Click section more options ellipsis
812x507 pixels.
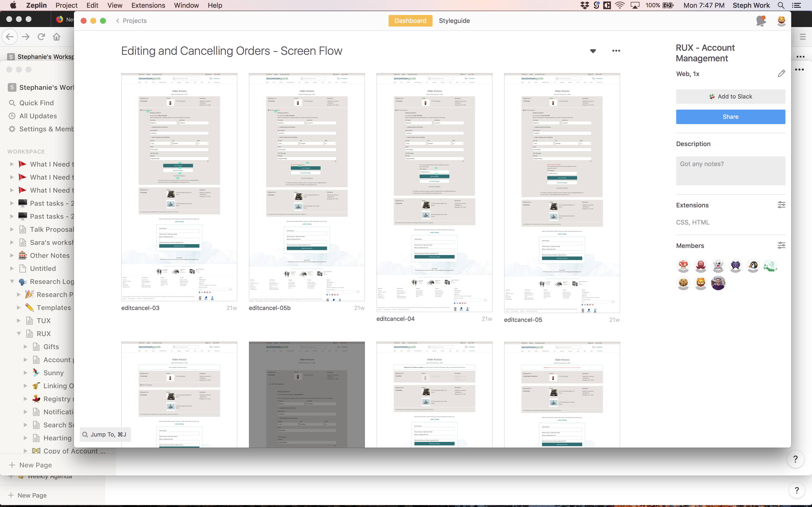(616, 51)
